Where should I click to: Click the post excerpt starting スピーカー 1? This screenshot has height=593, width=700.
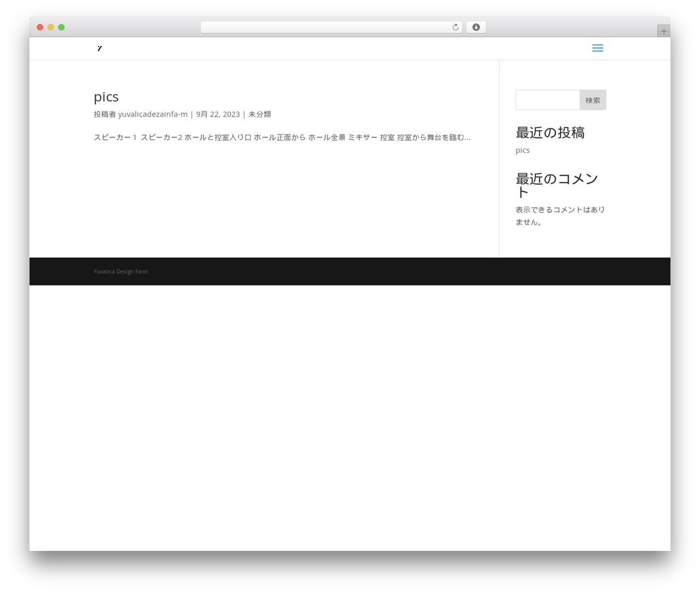pos(282,137)
